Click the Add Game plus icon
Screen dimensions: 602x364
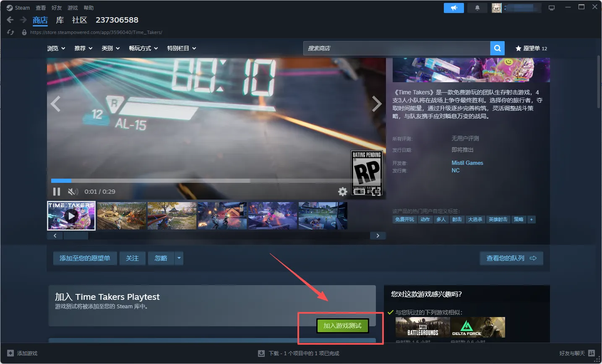pos(10,353)
